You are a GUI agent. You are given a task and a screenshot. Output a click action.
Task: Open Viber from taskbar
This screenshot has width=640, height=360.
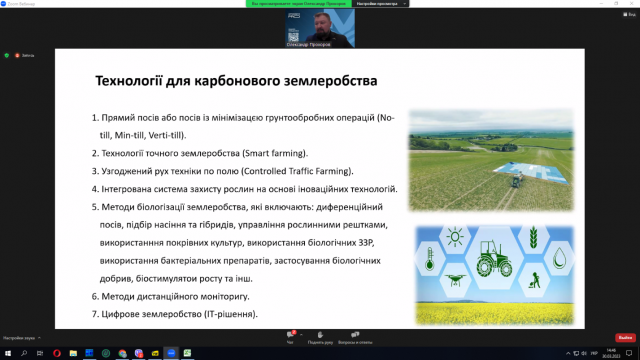(139, 353)
